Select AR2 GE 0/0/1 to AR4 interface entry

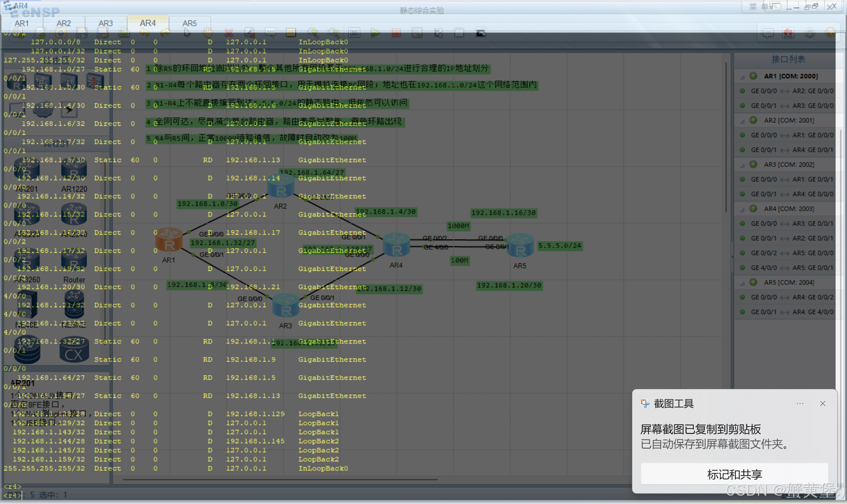point(792,150)
